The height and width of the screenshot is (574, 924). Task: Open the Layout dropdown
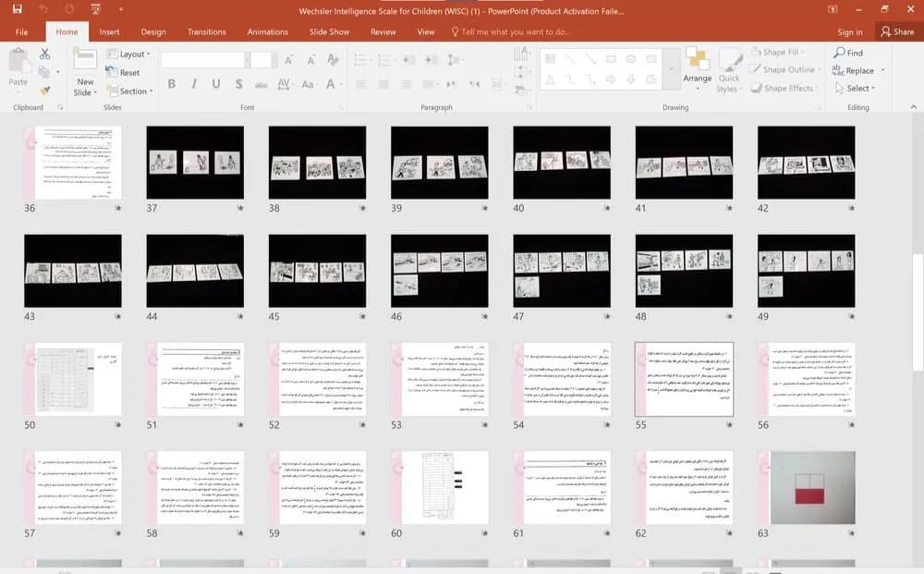click(128, 55)
